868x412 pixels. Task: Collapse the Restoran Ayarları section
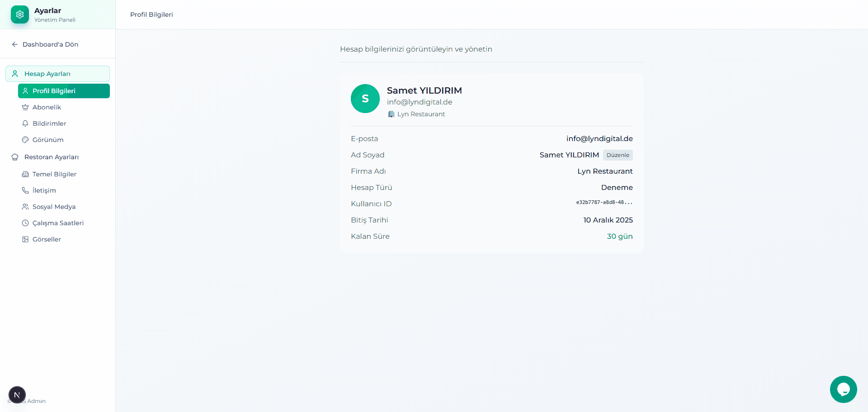pos(52,157)
